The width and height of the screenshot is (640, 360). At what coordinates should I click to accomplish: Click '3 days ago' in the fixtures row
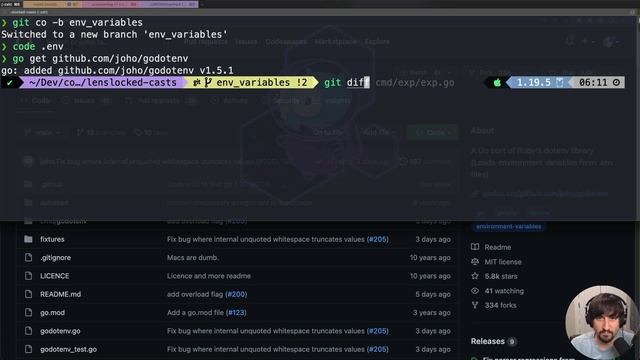(x=433, y=239)
